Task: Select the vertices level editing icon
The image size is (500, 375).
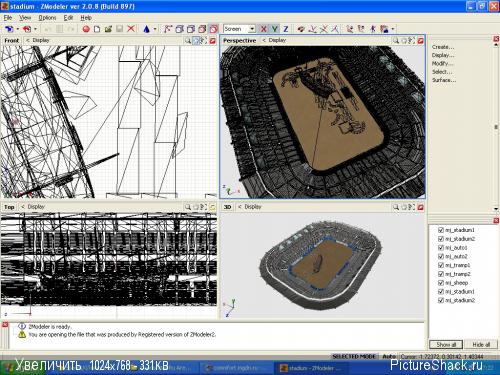Action: (x=168, y=29)
